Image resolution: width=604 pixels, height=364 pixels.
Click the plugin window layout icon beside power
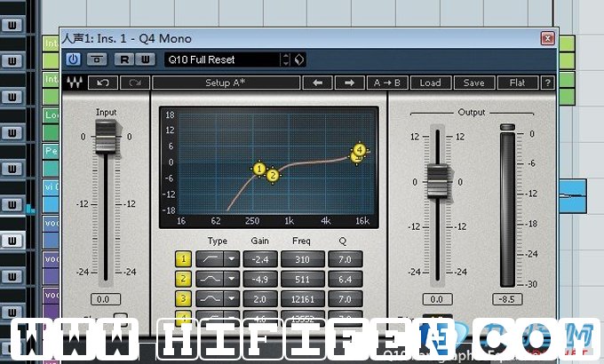point(97,59)
